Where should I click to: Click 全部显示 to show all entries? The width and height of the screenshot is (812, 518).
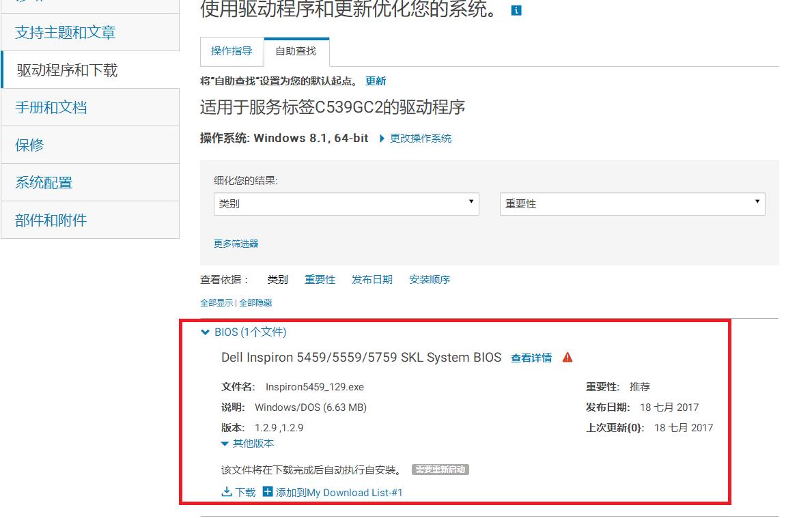[x=218, y=302]
